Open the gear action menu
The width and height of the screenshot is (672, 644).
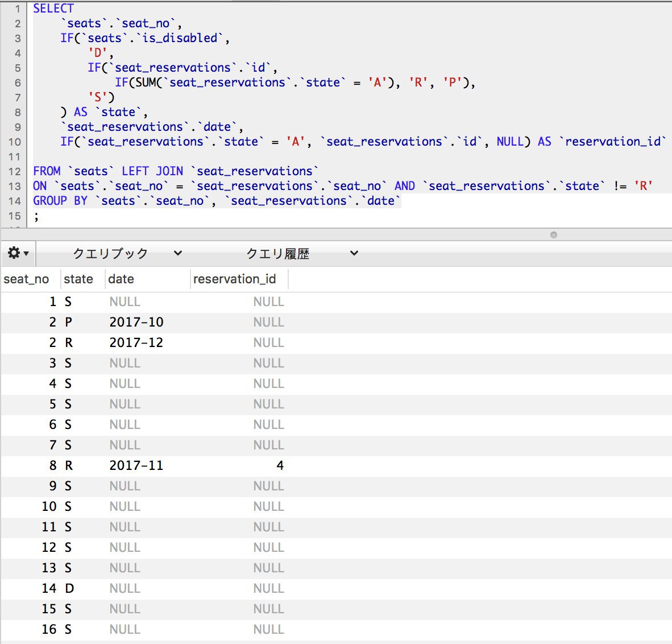tap(18, 253)
